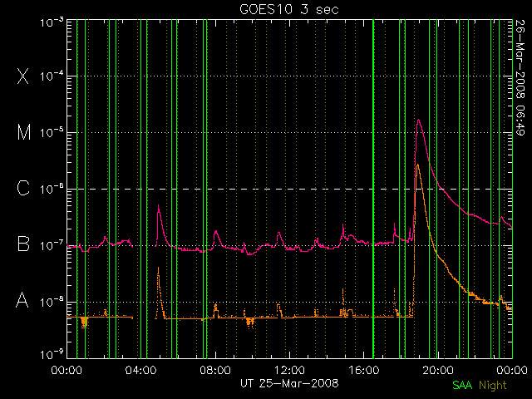Click the 'A' flare class label
This screenshot has width=532, height=399.
pyautogui.click(x=22, y=299)
